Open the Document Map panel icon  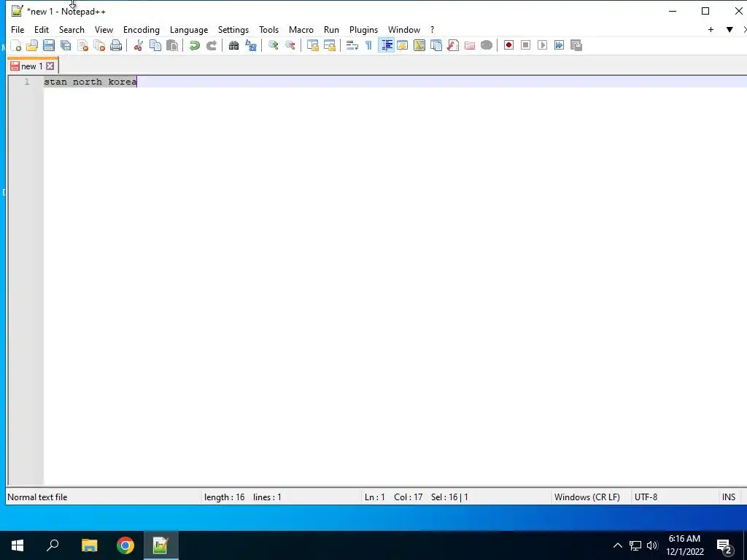[419, 45]
